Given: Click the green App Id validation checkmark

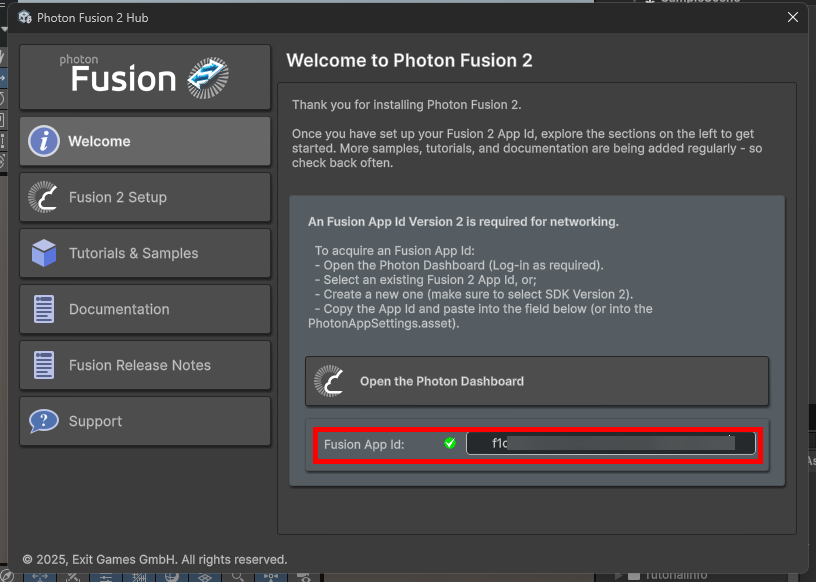Looking at the screenshot, I should pos(450,444).
